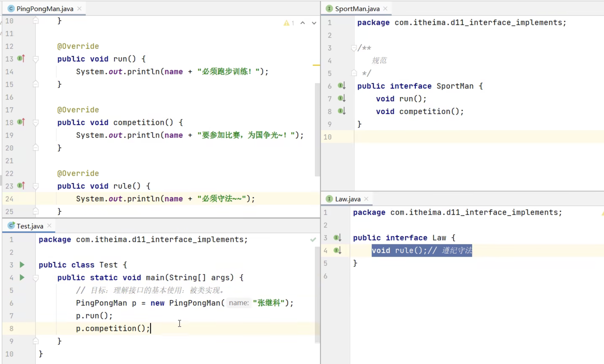Viewport: 604px width, 364px height.
Task: Select the PingPongMan.java editor tab
Action: click(x=44, y=8)
